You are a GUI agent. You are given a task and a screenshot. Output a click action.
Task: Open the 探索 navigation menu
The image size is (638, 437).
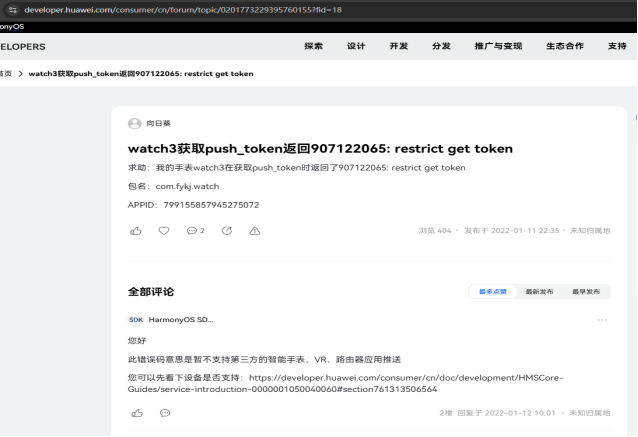pos(313,46)
